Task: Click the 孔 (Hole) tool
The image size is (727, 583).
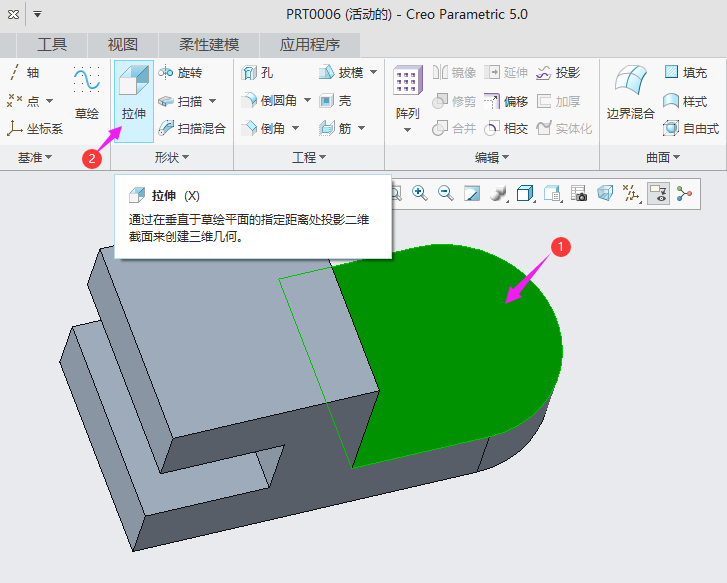Action: 257,72
